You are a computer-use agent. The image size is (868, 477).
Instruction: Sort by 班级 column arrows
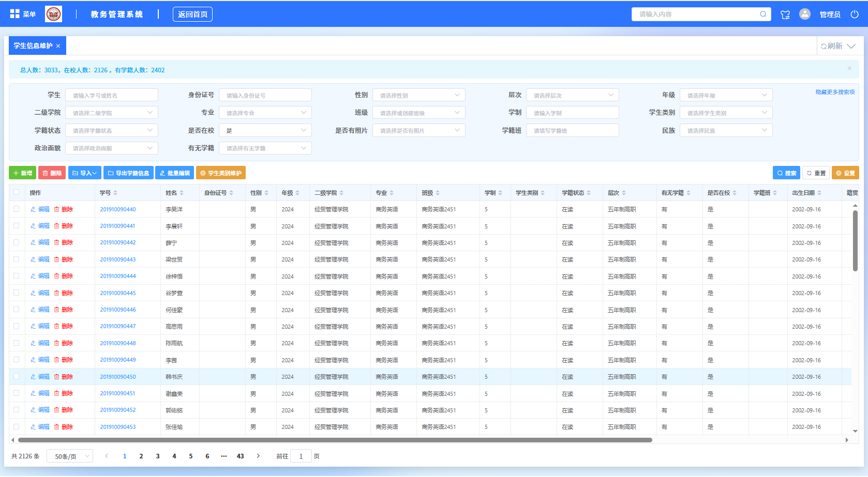pos(438,193)
